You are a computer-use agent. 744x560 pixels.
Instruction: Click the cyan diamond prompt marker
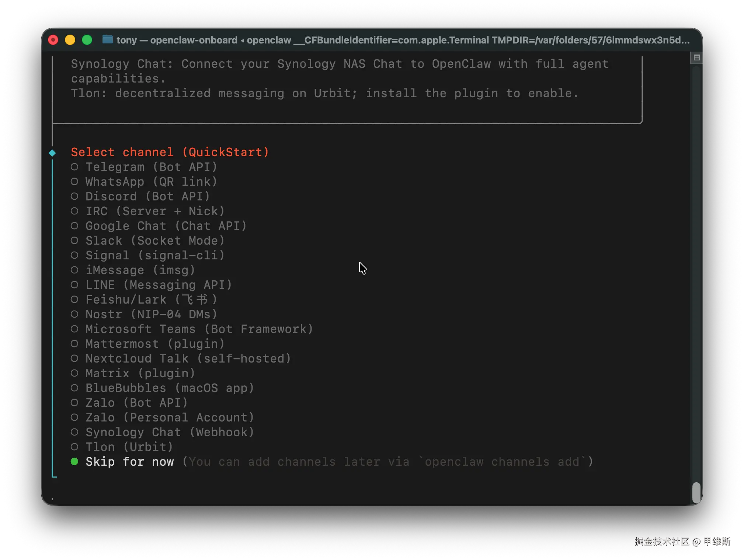tap(52, 153)
